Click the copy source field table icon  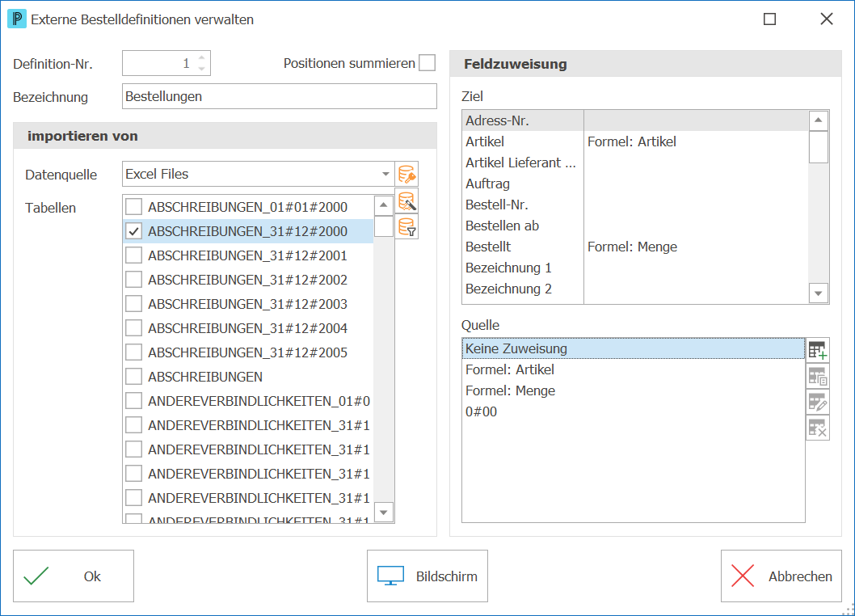click(x=817, y=376)
